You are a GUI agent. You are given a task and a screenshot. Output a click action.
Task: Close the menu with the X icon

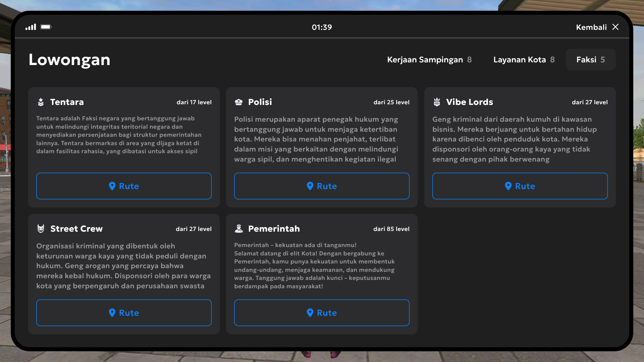[615, 27]
